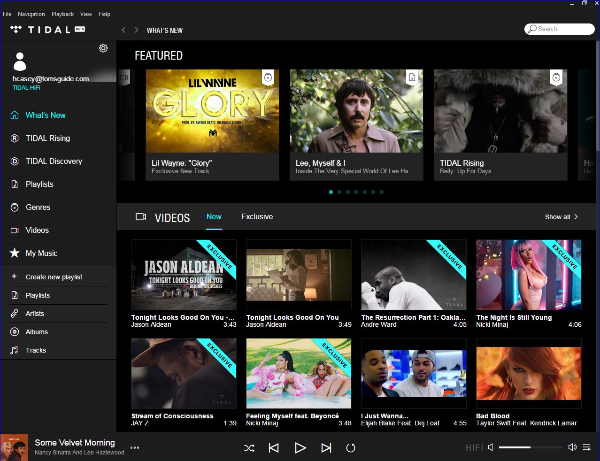Go to TIDAL Discovery section
This screenshot has width=600, height=461.
[53, 161]
